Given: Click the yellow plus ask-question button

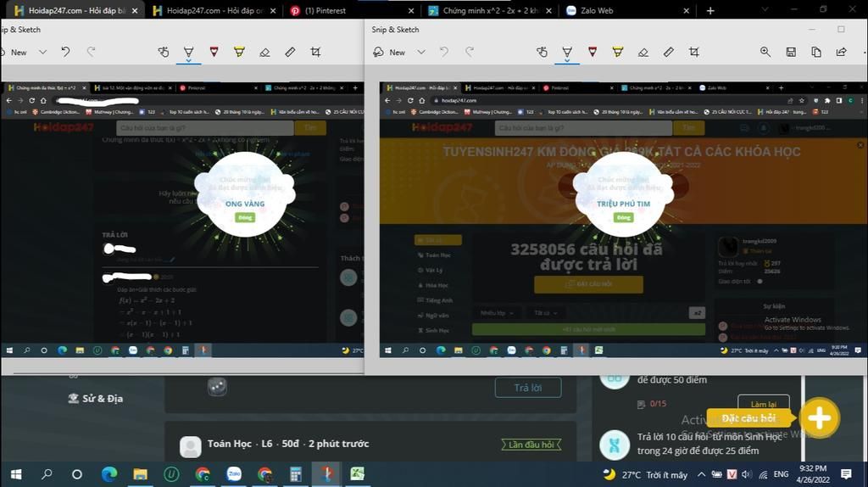Looking at the screenshot, I should click(x=820, y=418).
